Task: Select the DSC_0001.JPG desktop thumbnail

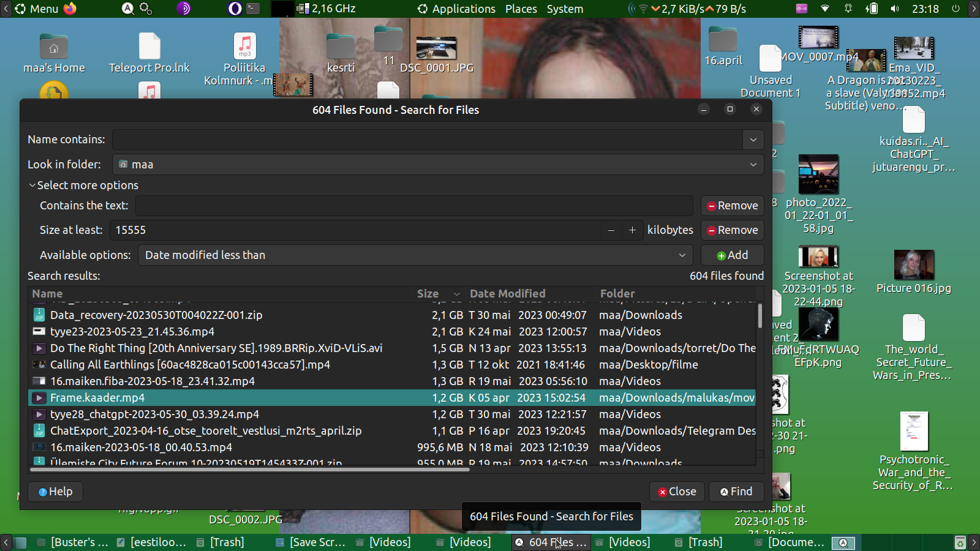Action: 436,48
